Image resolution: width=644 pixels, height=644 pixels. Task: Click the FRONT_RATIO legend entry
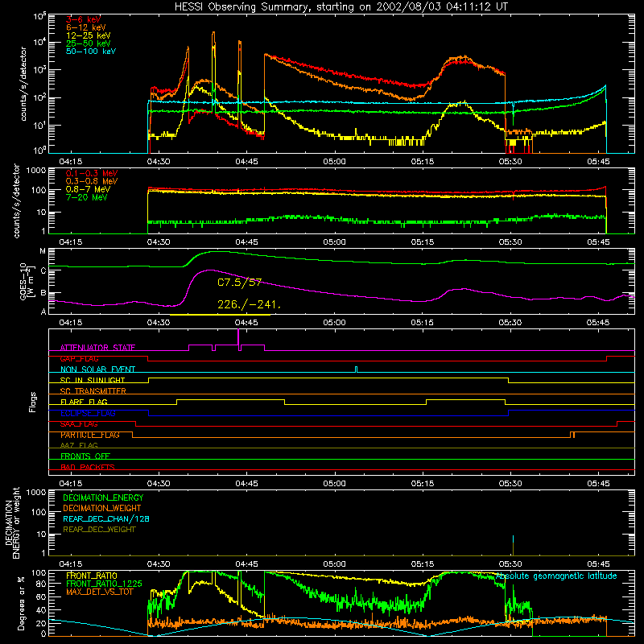click(x=92, y=576)
